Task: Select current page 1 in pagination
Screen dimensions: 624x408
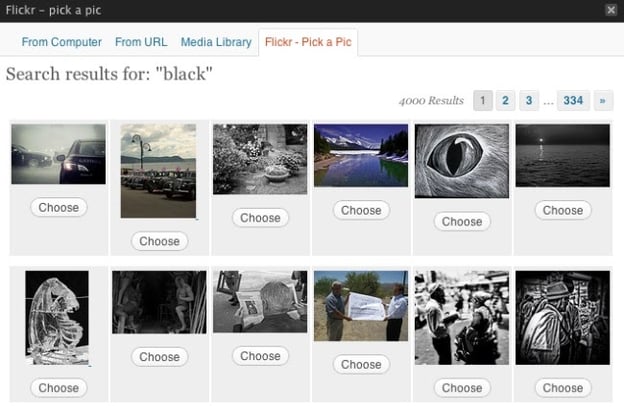Action: click(482, 100)
